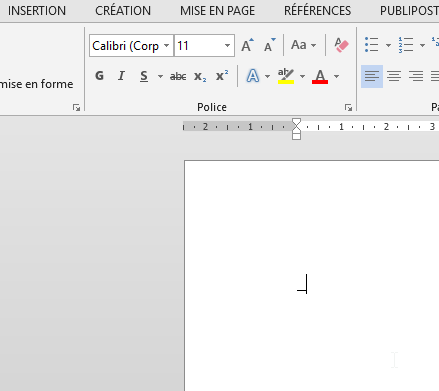Expand bullet library dropdown arrow
The height and width of the screenshot is (391, 439).
click(x=388, y=45)
